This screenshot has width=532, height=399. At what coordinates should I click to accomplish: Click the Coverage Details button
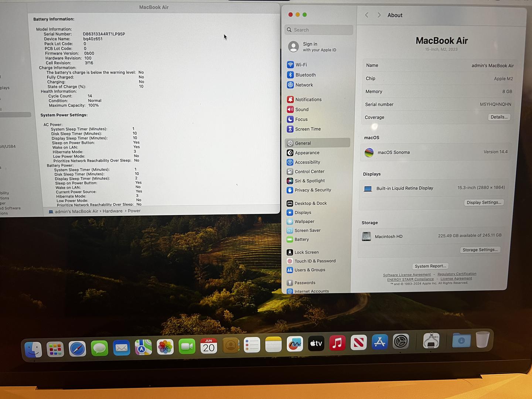[x=499, y=117]
